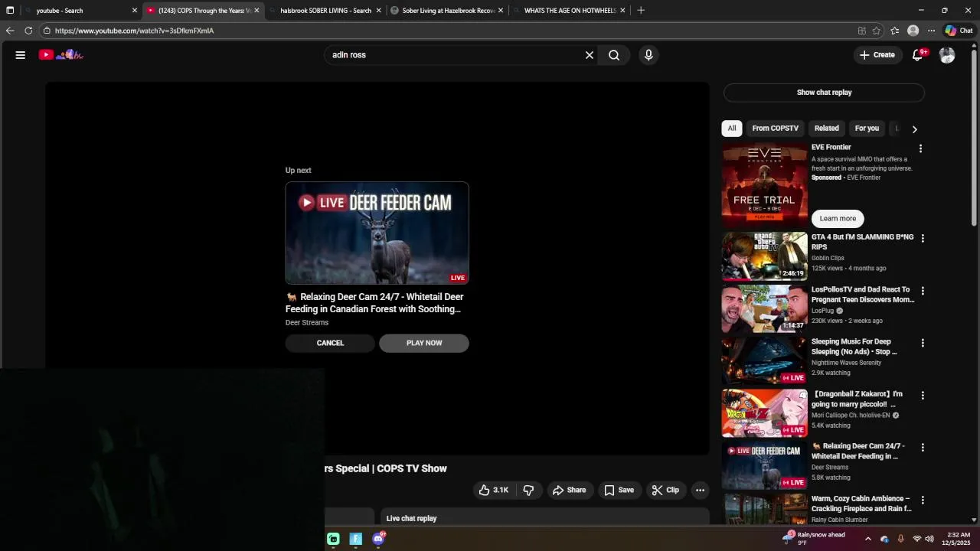Click PLAY NOW for deer cam
The width and height of the screenshot is (980, 551).
pyautogui.click(x=424, y=343)
